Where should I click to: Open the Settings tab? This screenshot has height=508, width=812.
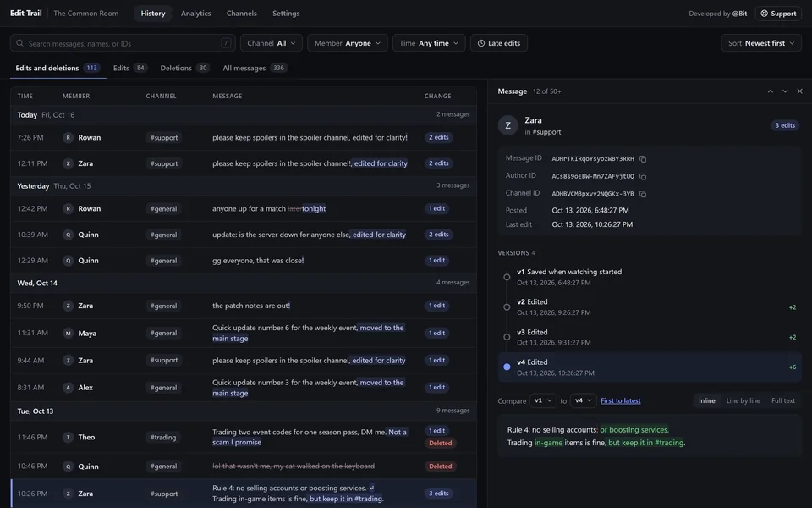coord(286,14)
